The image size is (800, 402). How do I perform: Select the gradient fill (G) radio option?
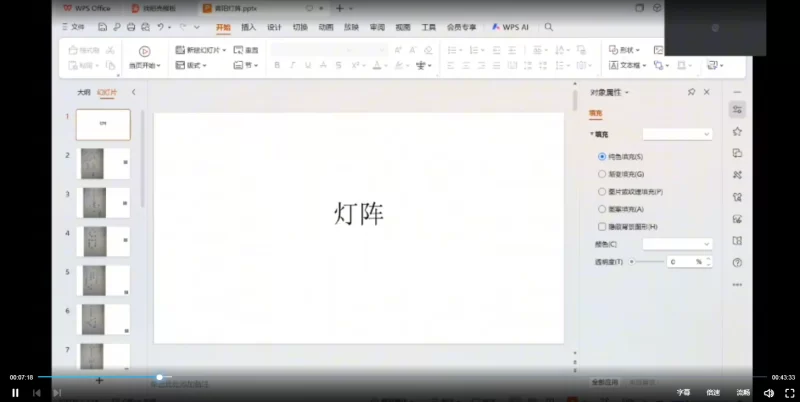point(602,174)
